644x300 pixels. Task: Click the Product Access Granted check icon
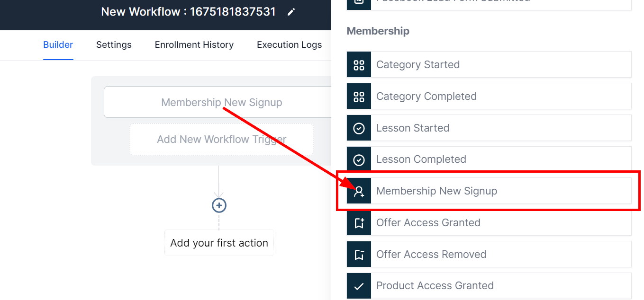pos(359,286)
